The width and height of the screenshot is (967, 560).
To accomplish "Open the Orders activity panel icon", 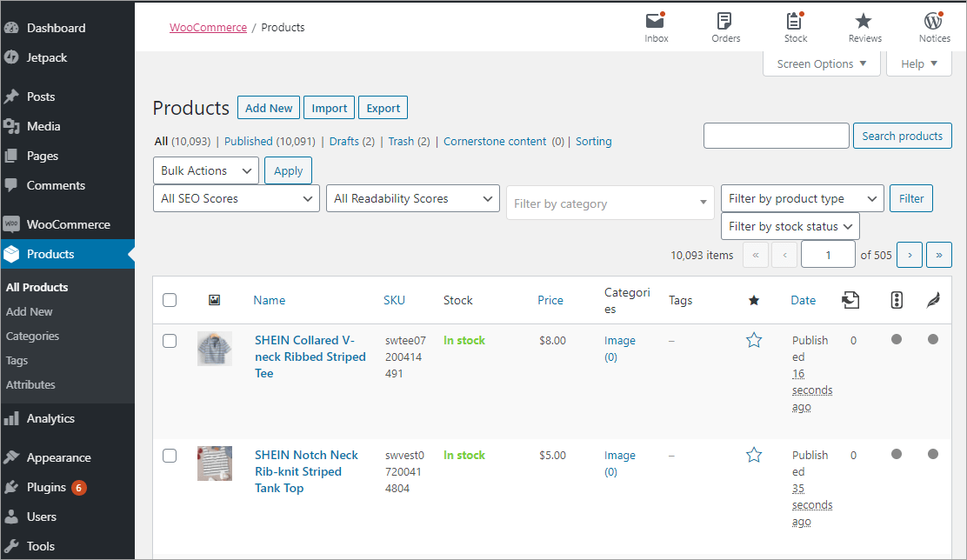I will point(724,21).
